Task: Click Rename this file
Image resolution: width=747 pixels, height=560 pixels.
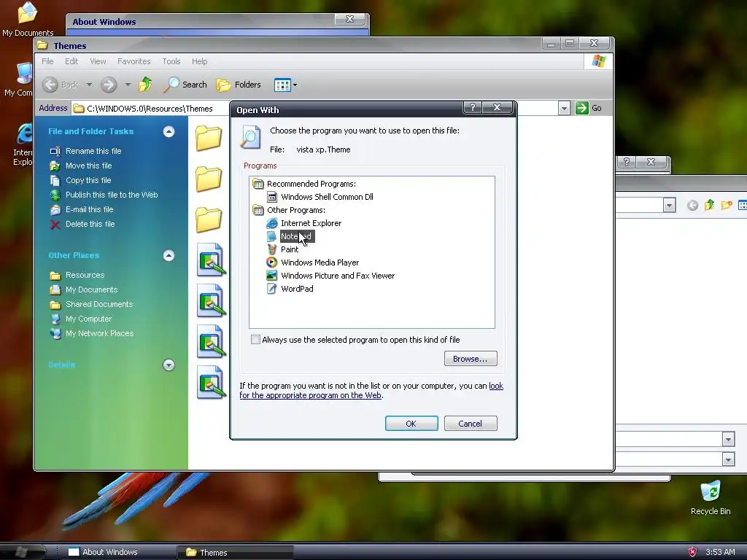Action: coord(93,151)
